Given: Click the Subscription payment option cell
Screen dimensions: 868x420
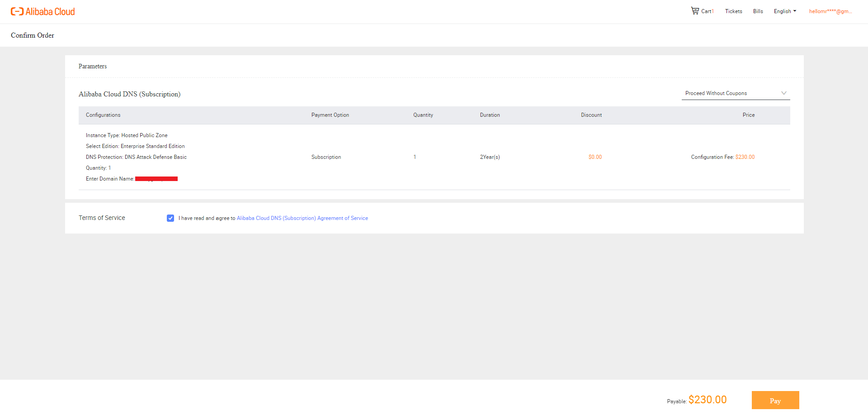Looking at the screenshot, I should click(x=326, y=157).
